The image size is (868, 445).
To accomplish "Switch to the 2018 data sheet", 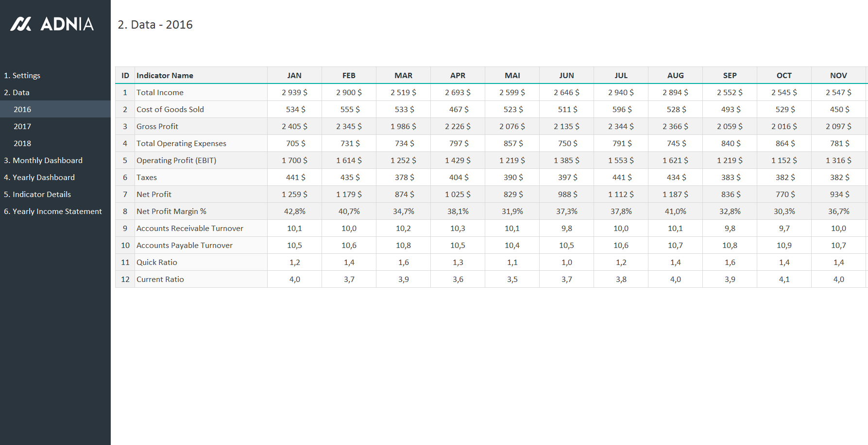I will point(22,143).
